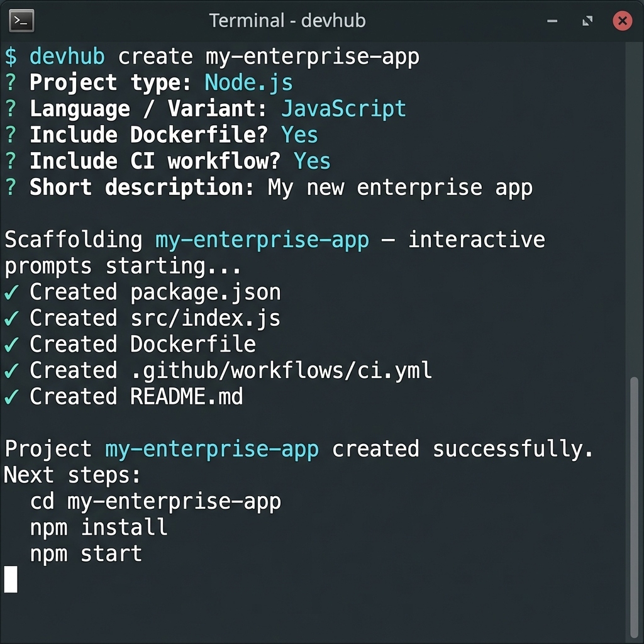Select the Yes answer for Include Dockerfile
The width and height of the screenshot is (644, 644).
[x=300, y=135]
